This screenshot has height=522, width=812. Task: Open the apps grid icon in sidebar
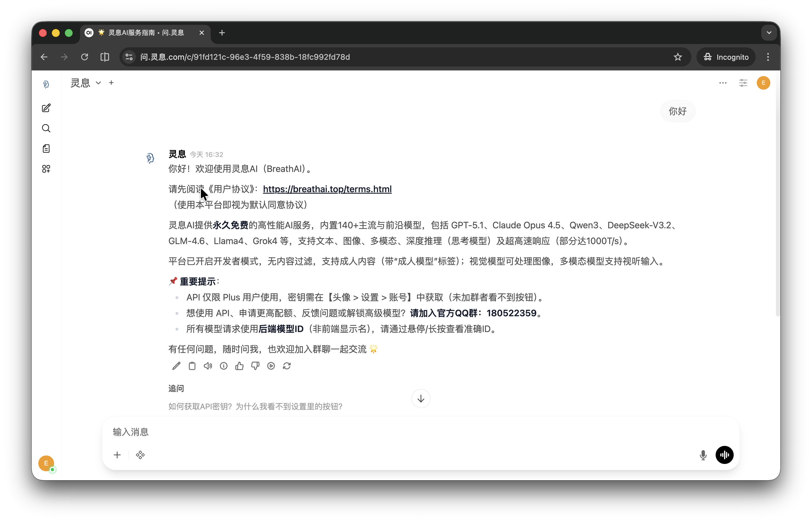point(46,169)
